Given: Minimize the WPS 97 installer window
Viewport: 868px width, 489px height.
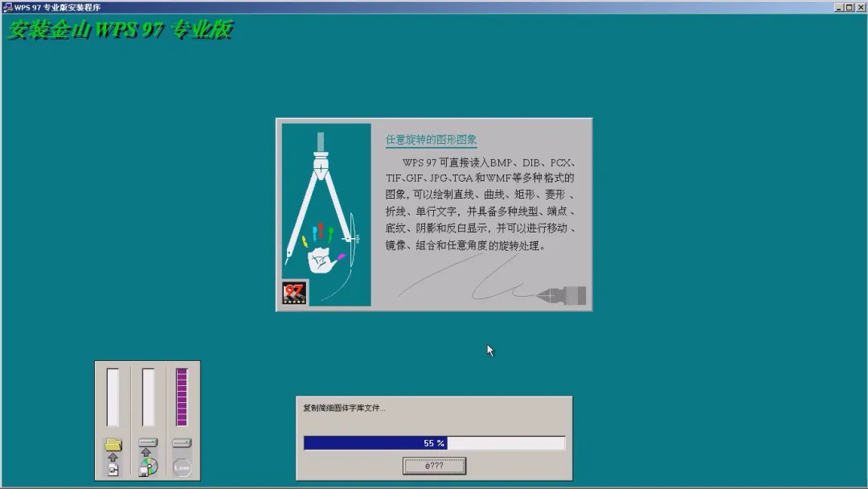Looking at the screenshot, I should pyautogui.click(x=838, y=7).
